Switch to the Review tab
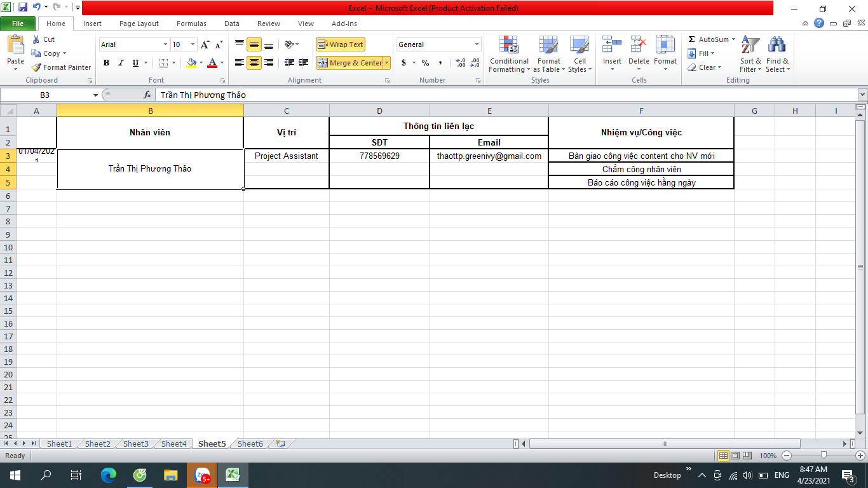The width and height of the screenshot is (868, 488). [x=269, y=24]
